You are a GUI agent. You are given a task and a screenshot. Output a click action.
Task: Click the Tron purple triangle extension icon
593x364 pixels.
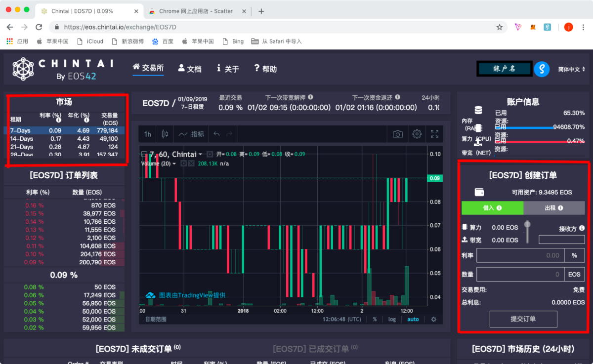[x=518, y=27]
